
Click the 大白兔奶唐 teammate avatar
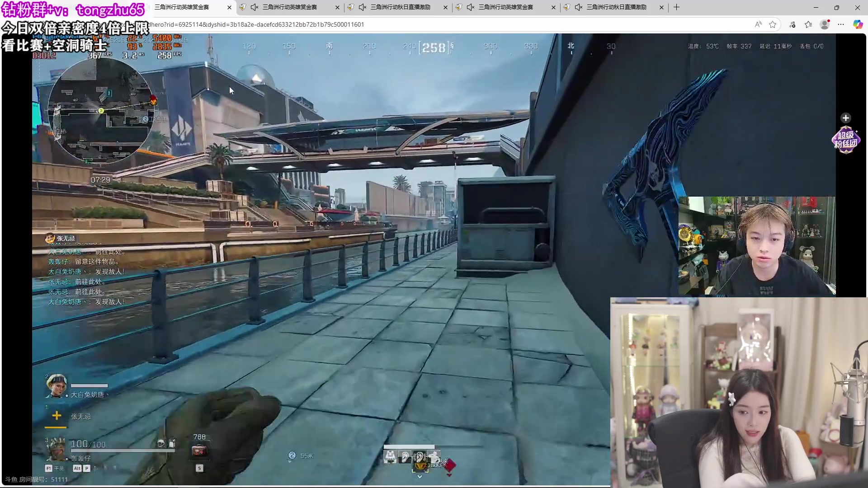[56, 386]
